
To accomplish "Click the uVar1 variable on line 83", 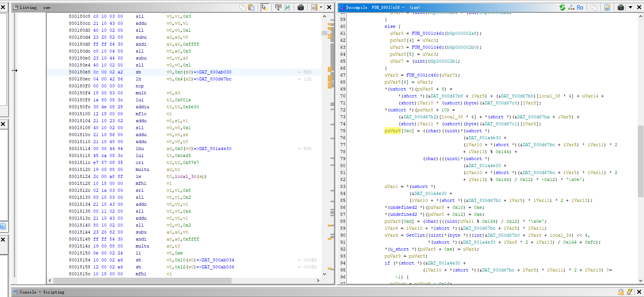I will 391,186.
